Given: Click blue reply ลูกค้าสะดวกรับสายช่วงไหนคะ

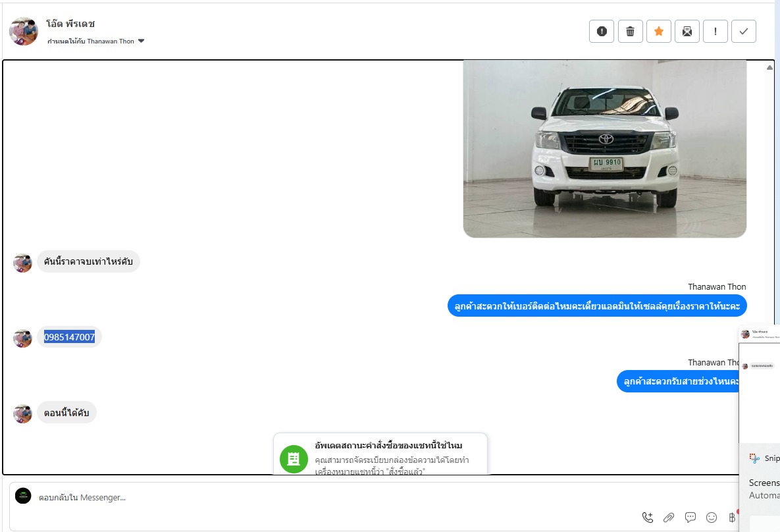Looking at the screenshot, I should tap(678, 381).
